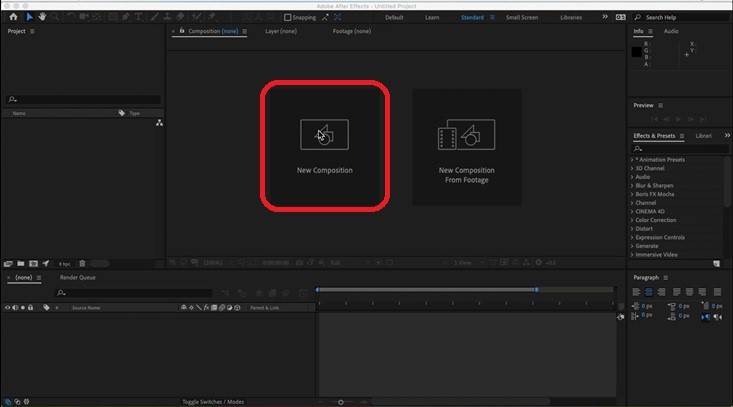
Task: Expand the Distort effects category
Action: click(632, 229)
